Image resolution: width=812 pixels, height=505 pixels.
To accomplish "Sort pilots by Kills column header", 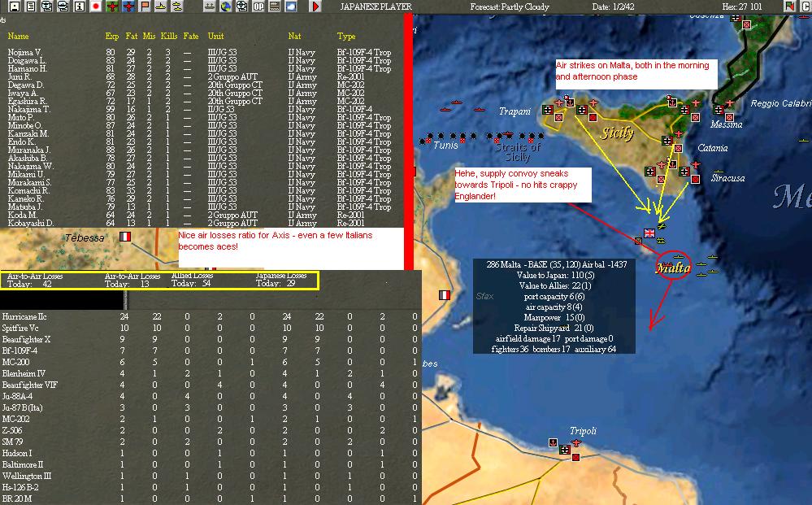I will [169, 36].
